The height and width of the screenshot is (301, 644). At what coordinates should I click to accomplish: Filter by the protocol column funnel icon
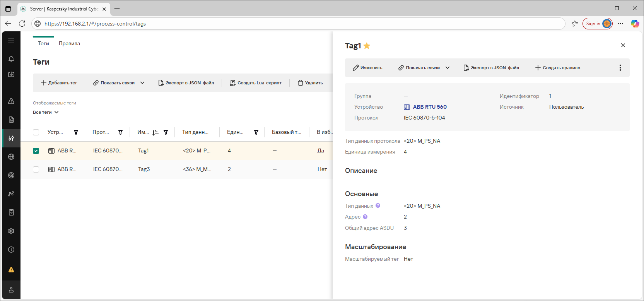(x=120, y=132)
